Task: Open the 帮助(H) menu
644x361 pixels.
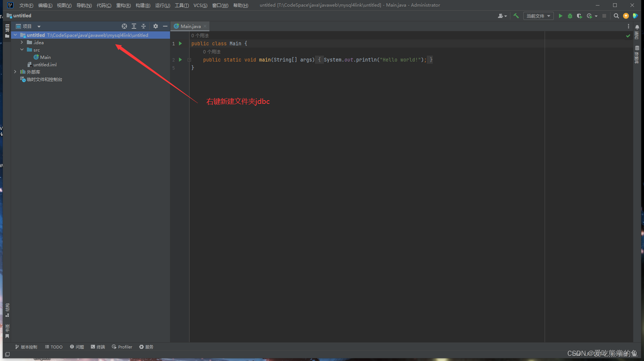Action: (x=241, y=5)
